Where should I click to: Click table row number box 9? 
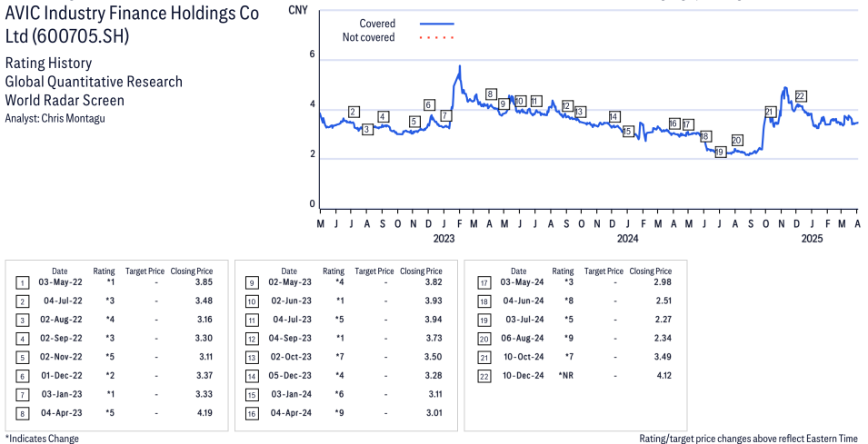pos(252,283)
